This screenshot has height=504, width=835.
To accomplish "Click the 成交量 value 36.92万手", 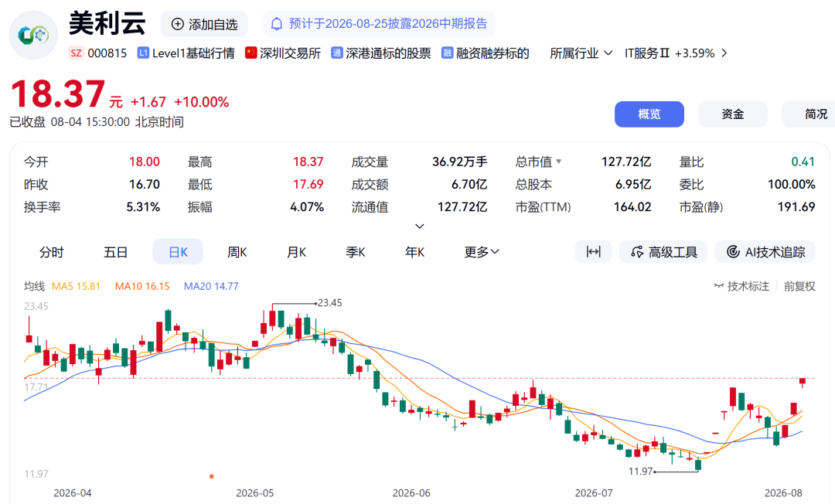I will click(x=459, y=162).
